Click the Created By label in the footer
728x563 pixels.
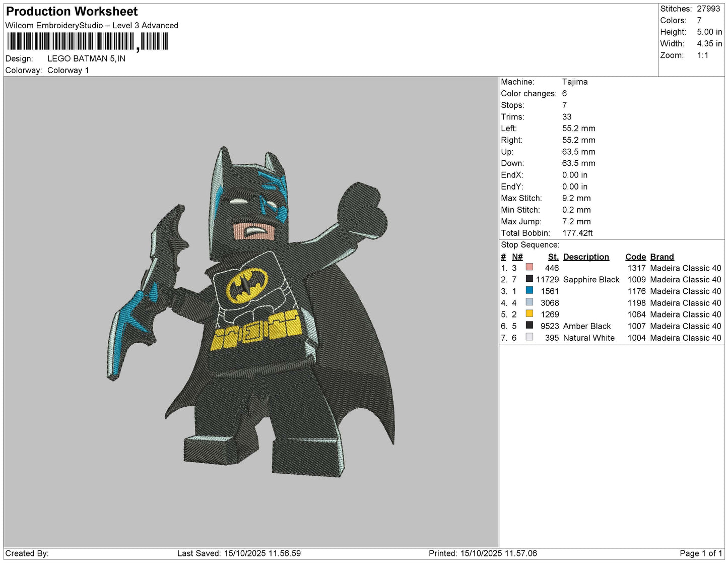(27, 553)
